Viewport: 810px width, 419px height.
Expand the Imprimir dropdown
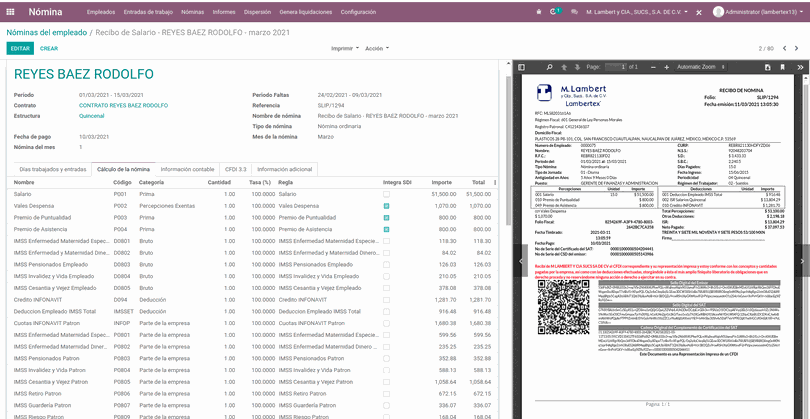click(345, 48)
